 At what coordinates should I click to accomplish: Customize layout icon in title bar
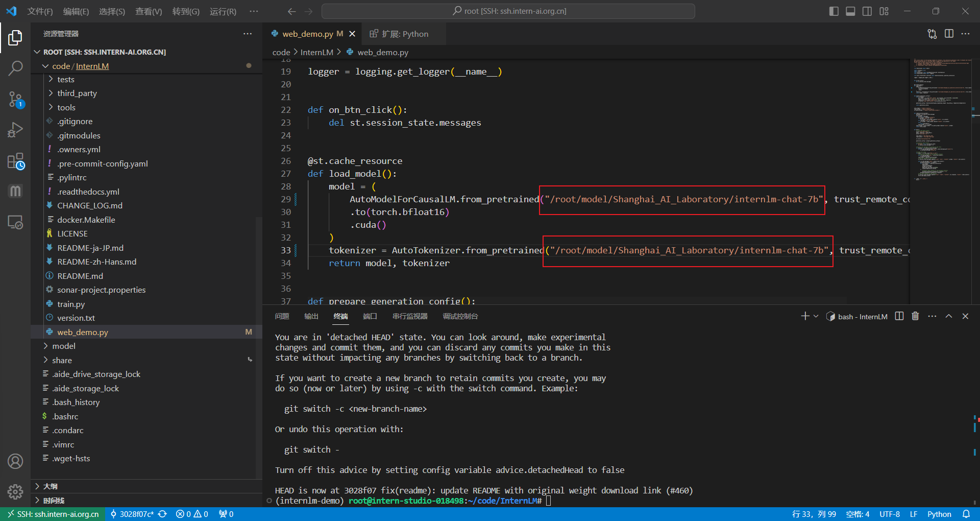click(884, 11)
